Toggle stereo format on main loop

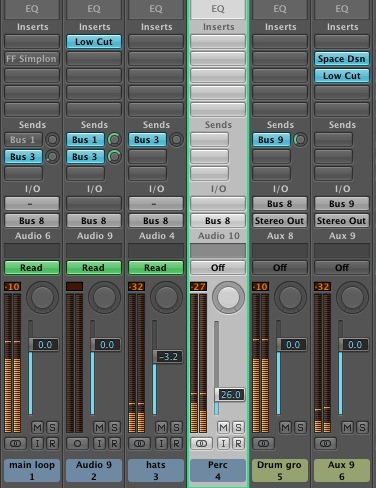coord(16,443)
